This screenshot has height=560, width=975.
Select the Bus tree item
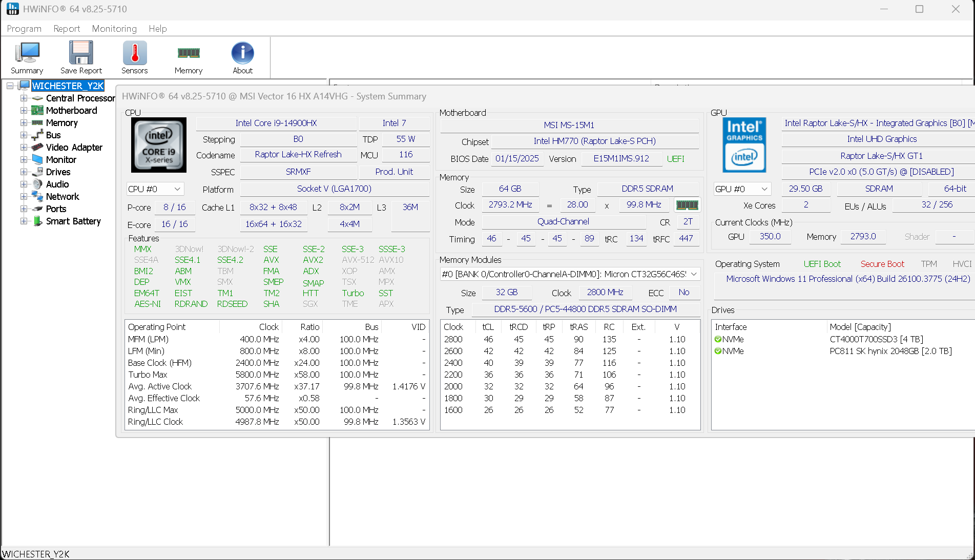coord(53,135)
